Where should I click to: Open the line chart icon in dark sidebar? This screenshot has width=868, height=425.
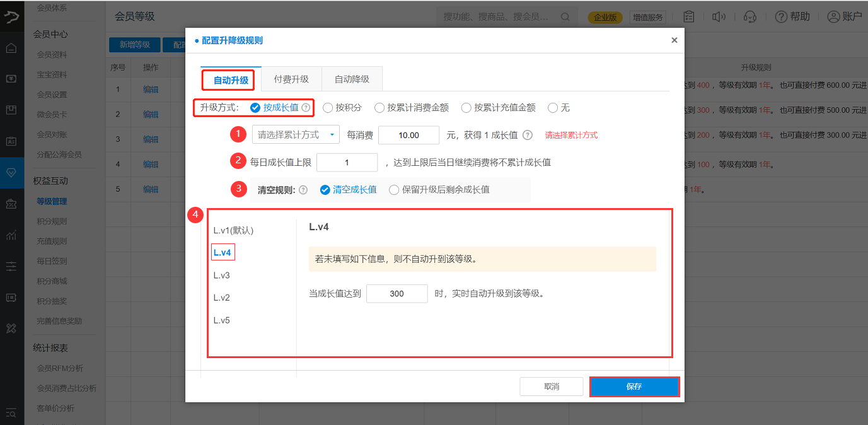pyautogui.click(x=11, y=235)
